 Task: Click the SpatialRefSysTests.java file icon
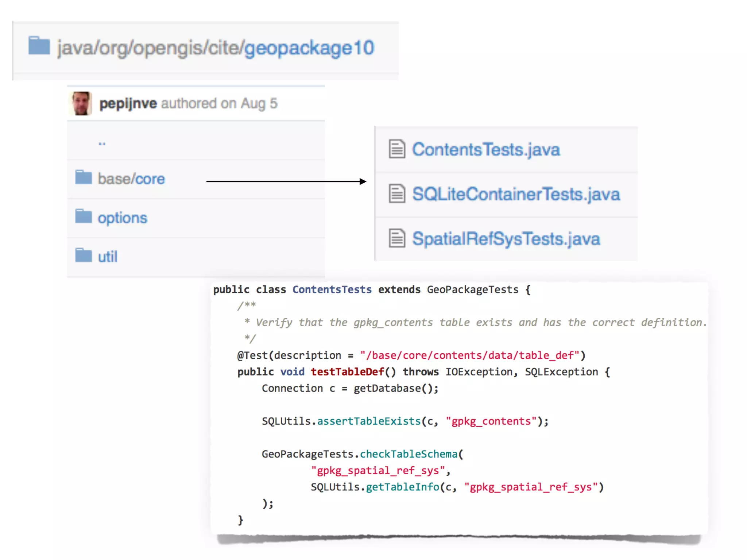tap(397, 238)
